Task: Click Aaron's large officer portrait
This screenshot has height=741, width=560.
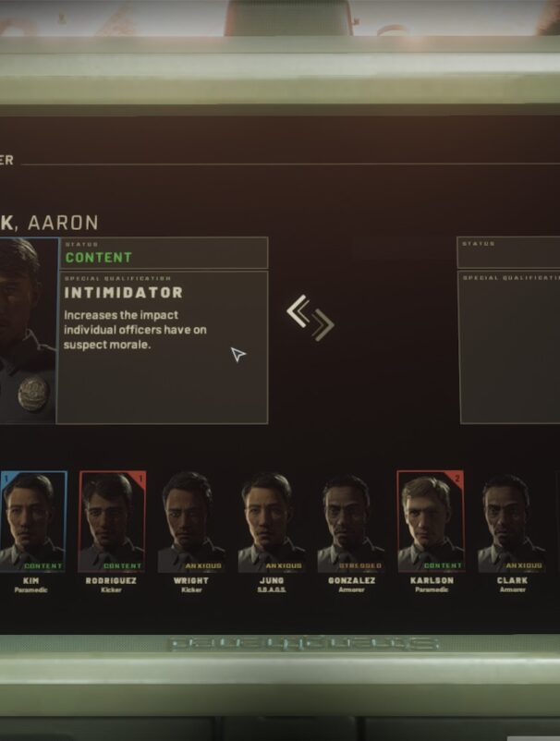Action: point(29,331)
